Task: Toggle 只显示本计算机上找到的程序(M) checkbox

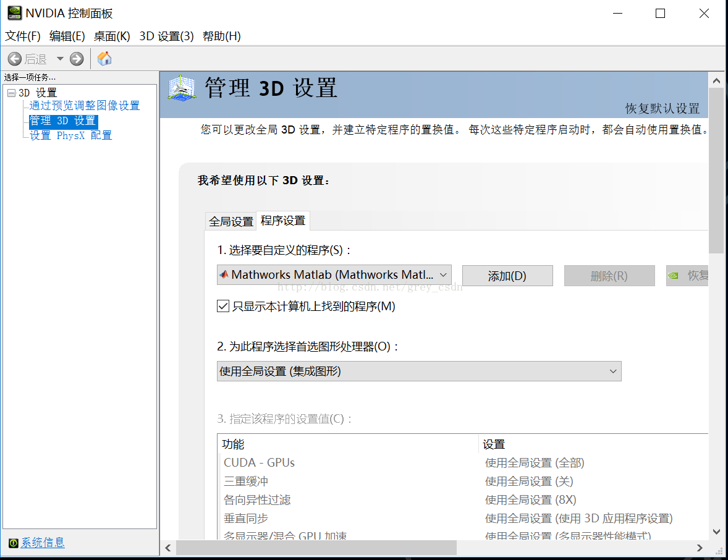Action: 223,306
